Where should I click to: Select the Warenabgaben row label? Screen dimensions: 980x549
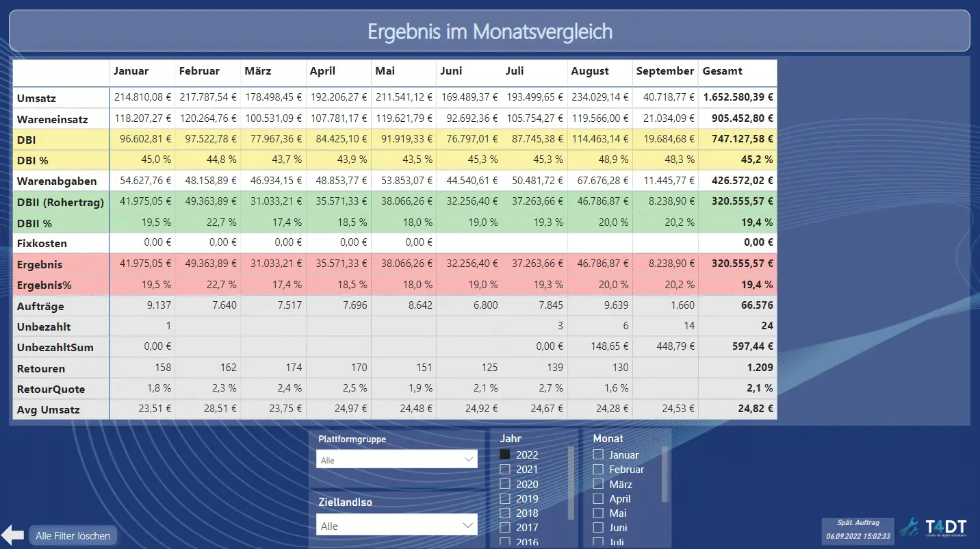(x=57, y=181)
